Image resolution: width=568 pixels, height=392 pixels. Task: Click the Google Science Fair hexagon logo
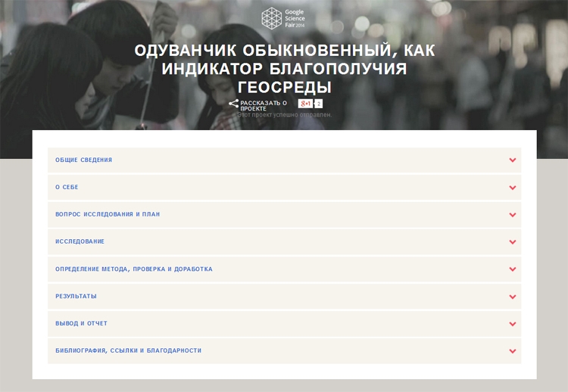pyautogui.click(x=271, y=17)
